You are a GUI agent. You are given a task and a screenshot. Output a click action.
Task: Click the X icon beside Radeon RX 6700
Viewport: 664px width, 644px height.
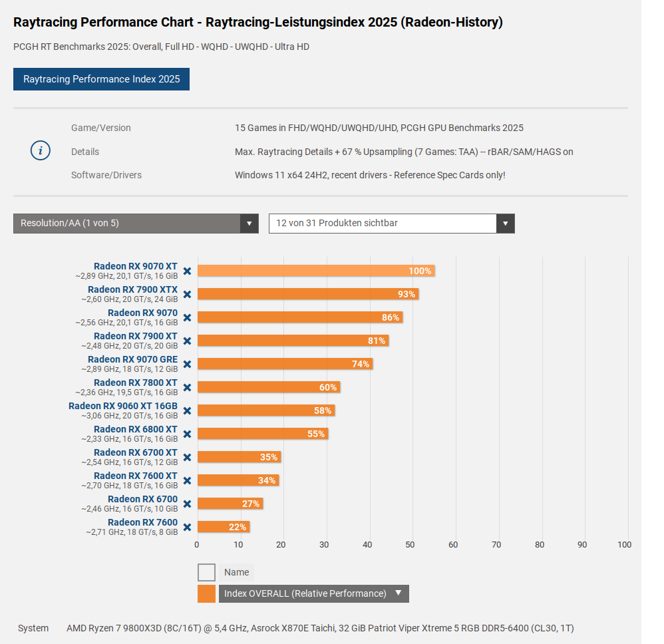(187, 504)
